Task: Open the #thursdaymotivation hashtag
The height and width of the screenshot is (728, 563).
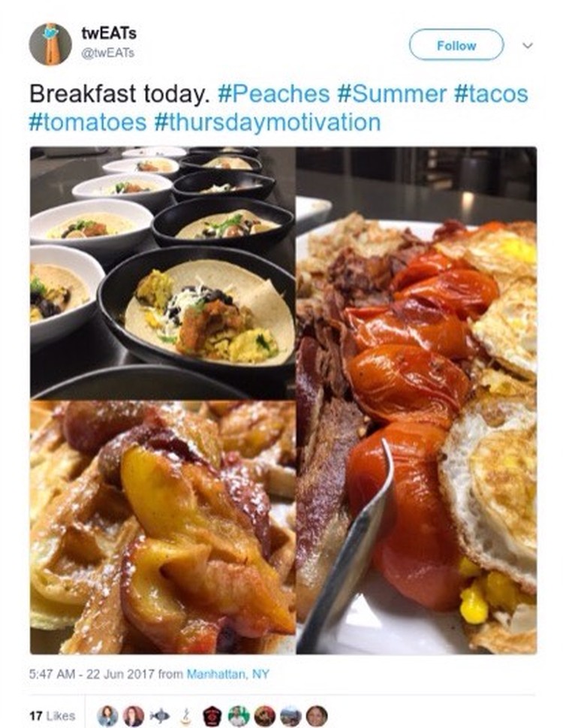Action: click(x=267, y=122)
